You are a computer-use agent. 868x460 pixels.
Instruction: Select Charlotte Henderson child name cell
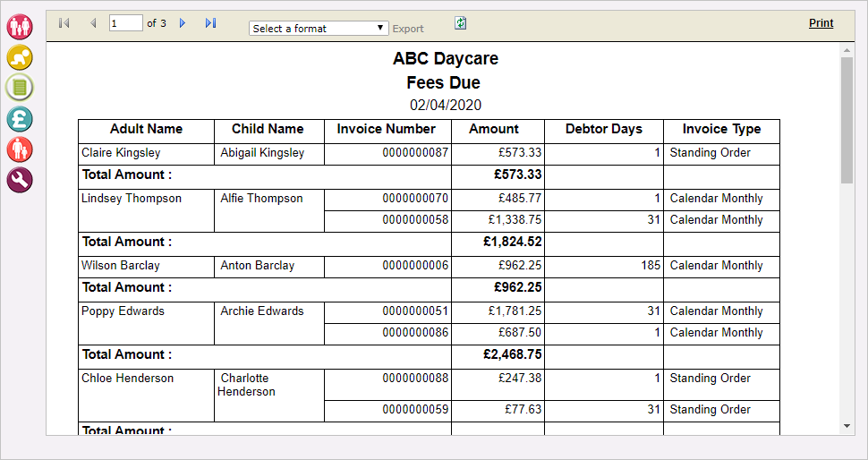coord(269,396)
